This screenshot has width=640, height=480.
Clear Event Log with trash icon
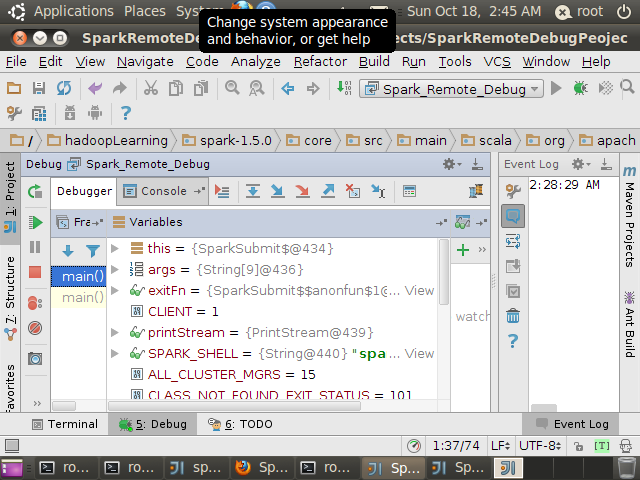click(513, 316)
